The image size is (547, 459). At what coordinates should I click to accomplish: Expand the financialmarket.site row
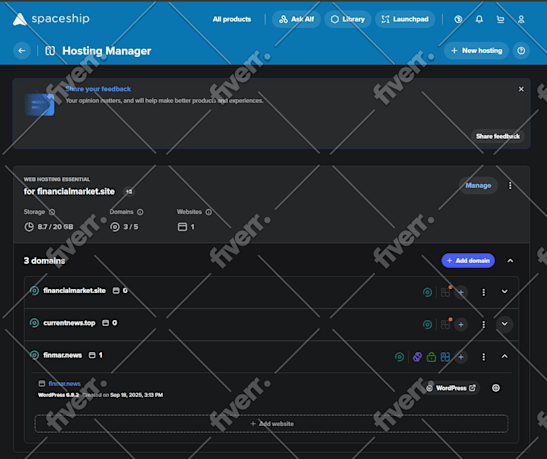click(504, 291)
